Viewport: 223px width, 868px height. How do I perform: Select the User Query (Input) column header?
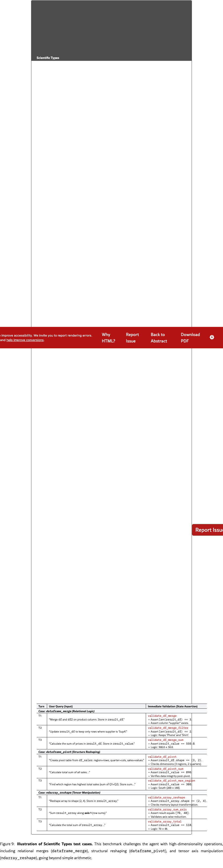point(61,706)
